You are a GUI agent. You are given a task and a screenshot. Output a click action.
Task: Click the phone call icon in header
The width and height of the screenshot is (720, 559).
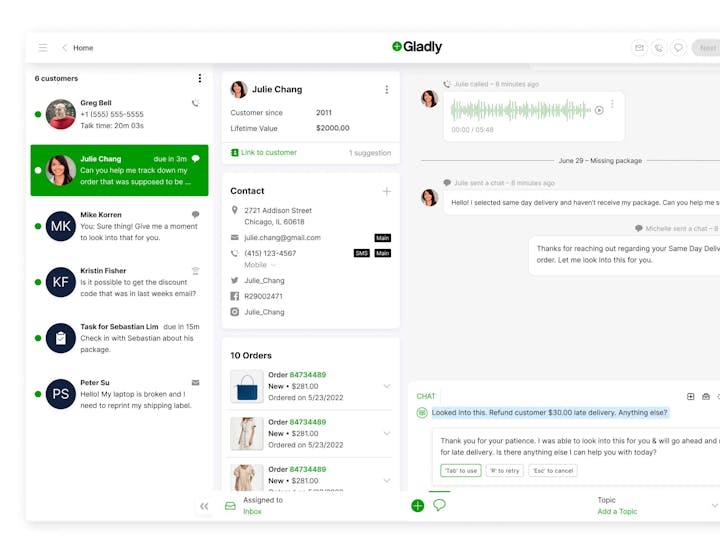658,48
